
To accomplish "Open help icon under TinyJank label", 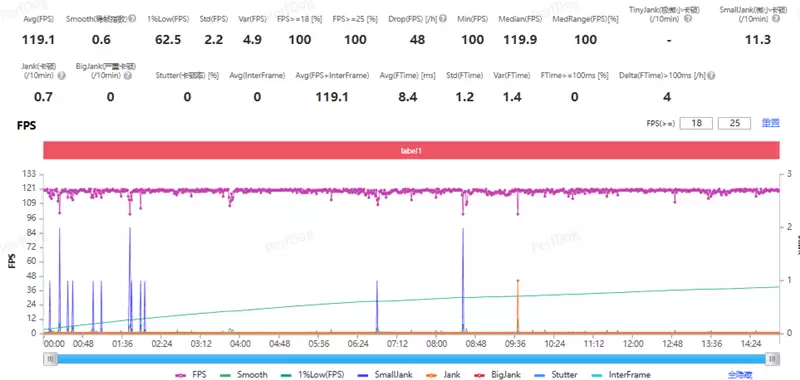I will [687, 19].
